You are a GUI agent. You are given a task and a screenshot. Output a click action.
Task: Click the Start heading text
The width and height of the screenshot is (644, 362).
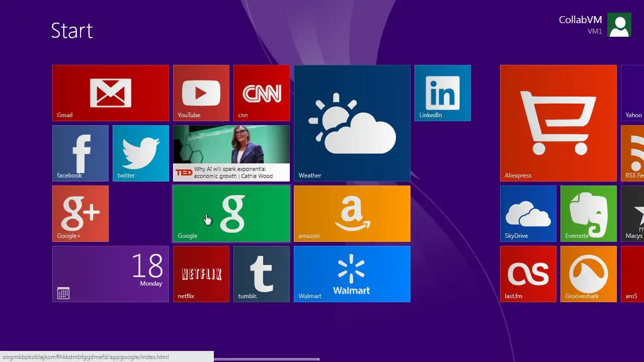(72, 31)
